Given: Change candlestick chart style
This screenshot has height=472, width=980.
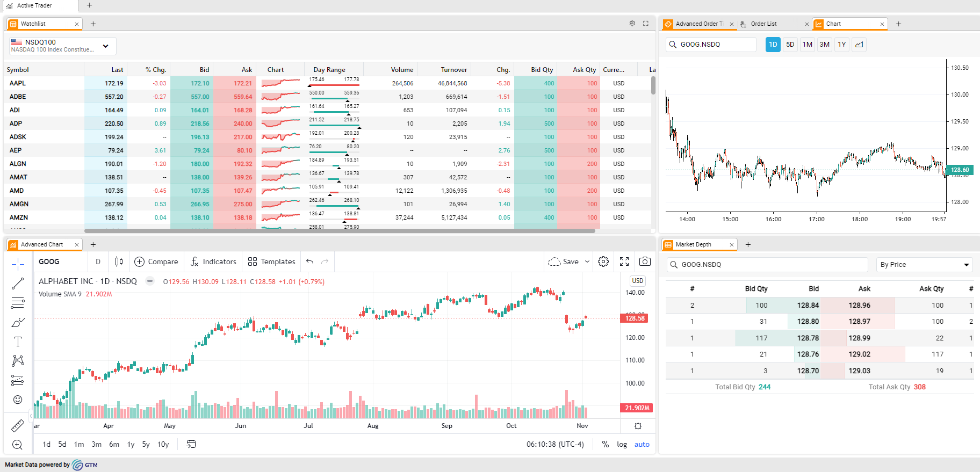Looking at the screenshot, I should (119, 262).
